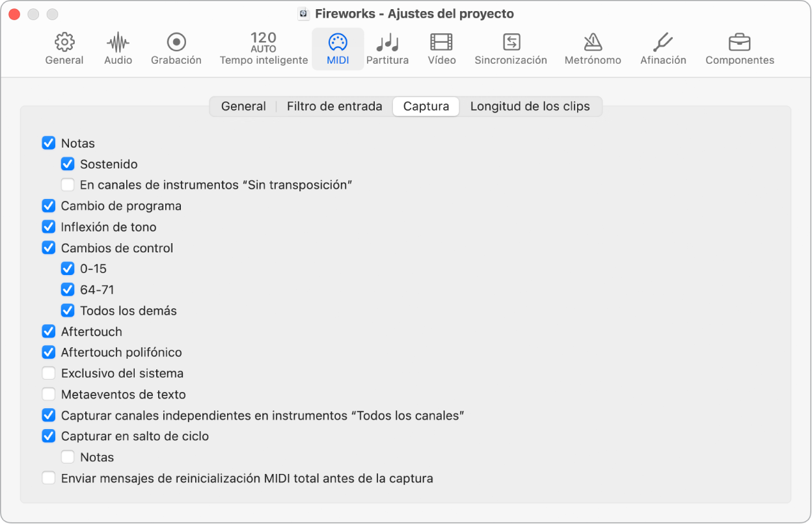812x524 pixels.
Task: Uncheck the Sostenido checkbox
Action: pos(68,164)
